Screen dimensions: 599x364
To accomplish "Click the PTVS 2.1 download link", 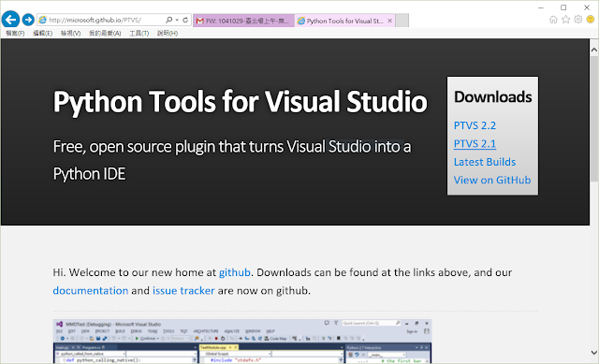I will (475, 144).
